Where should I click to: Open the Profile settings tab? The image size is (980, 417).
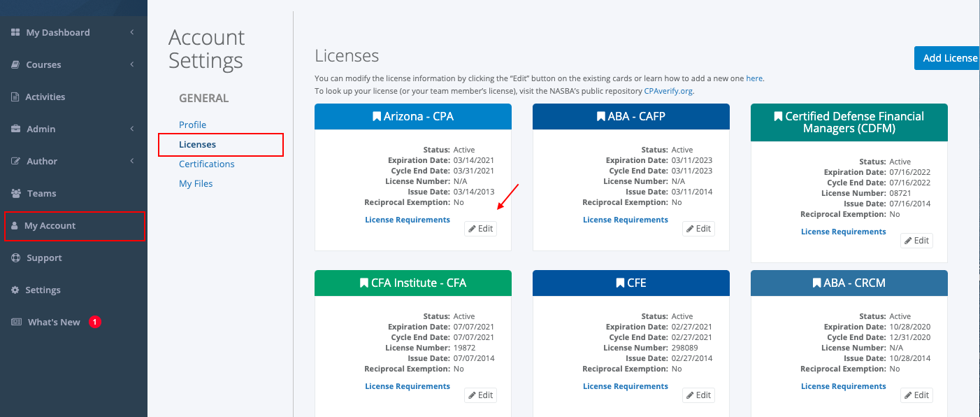click(192, 125)
